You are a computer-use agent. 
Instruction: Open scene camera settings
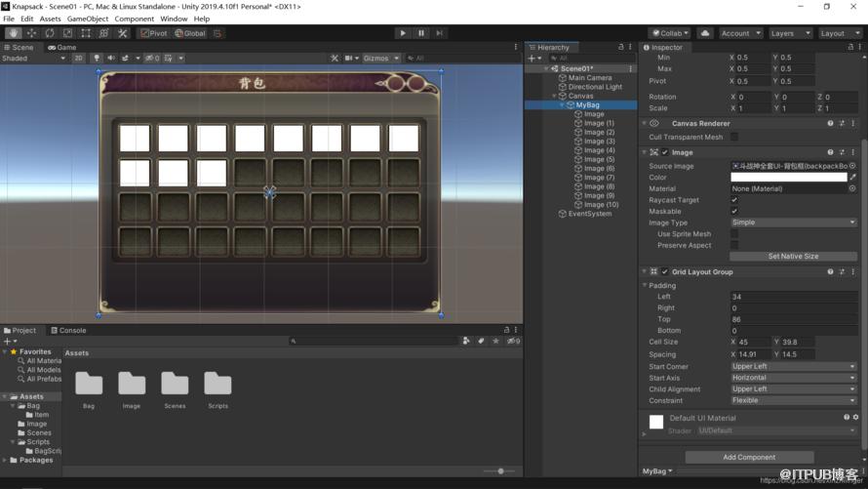(351, 59)
